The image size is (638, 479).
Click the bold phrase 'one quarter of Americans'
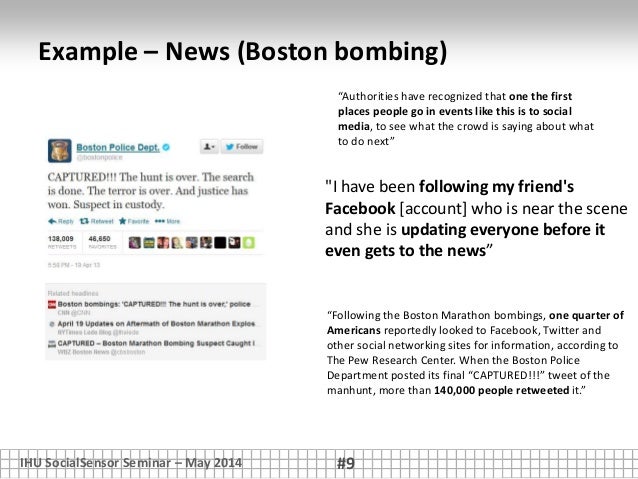coord(475,322)
